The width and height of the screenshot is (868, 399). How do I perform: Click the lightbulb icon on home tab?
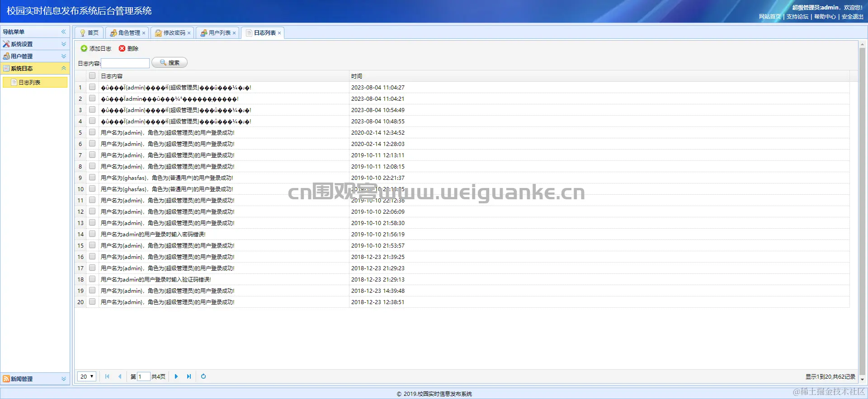click(83, 33)
